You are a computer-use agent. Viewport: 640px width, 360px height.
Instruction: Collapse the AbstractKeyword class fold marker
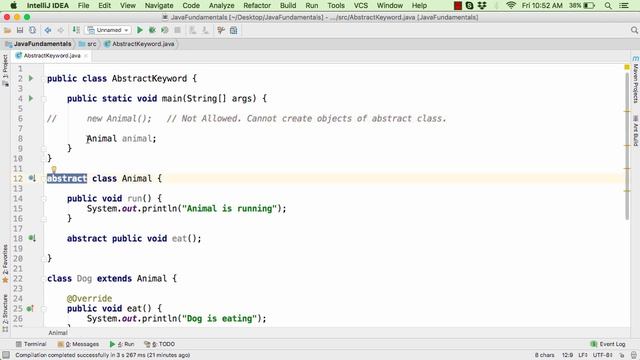[x=44, y=78]
